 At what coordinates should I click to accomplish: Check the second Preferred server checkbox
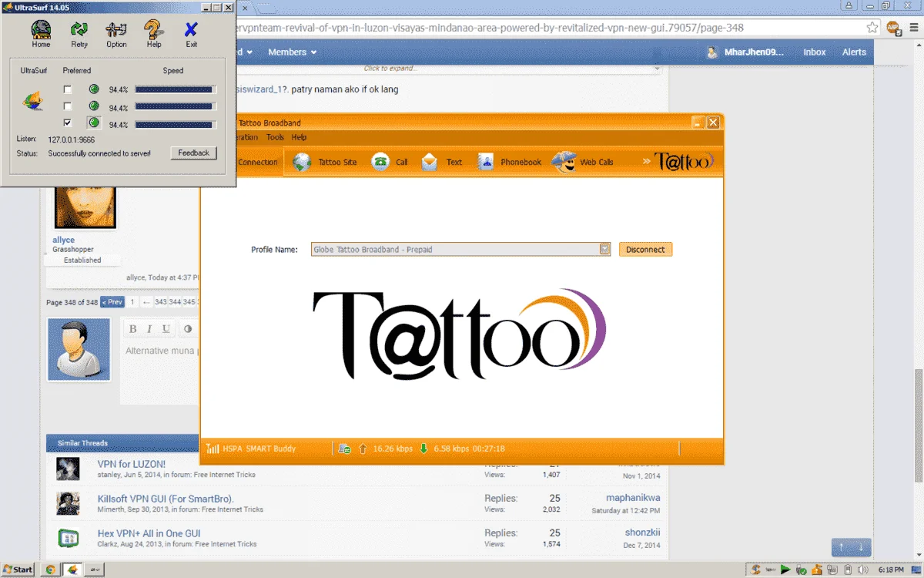click(68, 106)
